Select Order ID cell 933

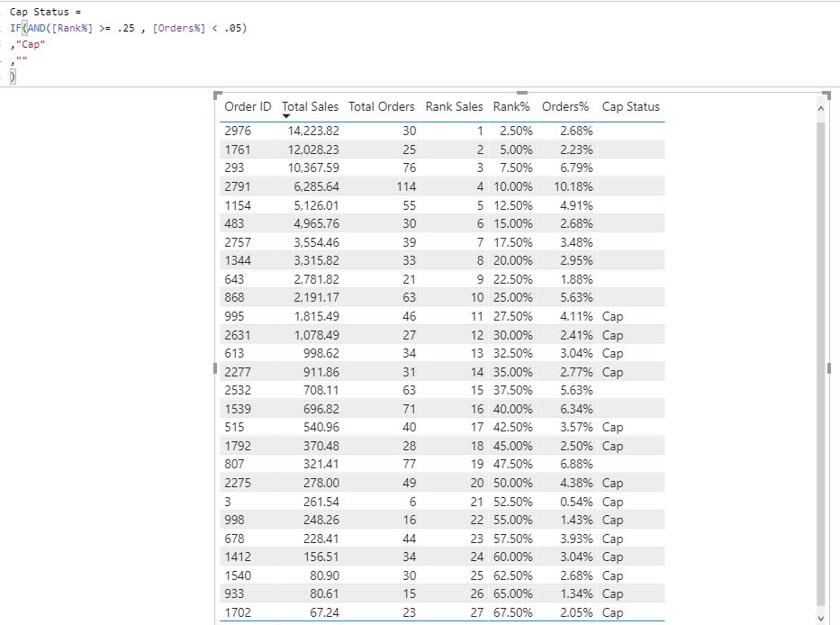(x=234, y=593)
